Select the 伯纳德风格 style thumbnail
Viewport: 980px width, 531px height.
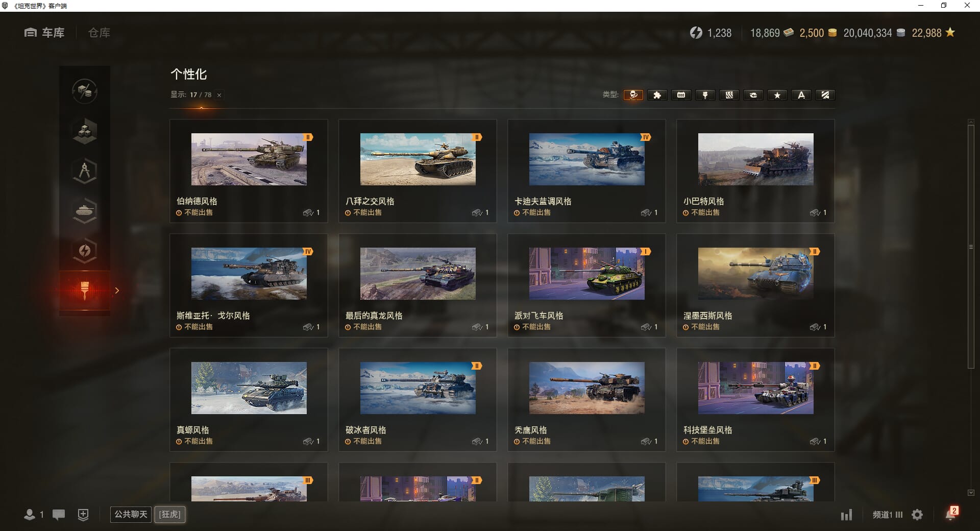click(x=249, y=159)
